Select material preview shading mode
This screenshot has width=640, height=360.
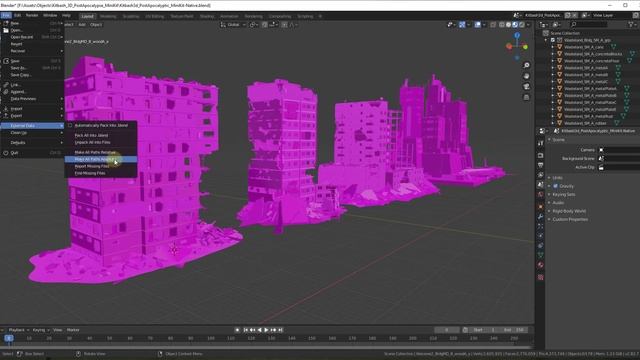pyautogui.click(x=515, y=25)
